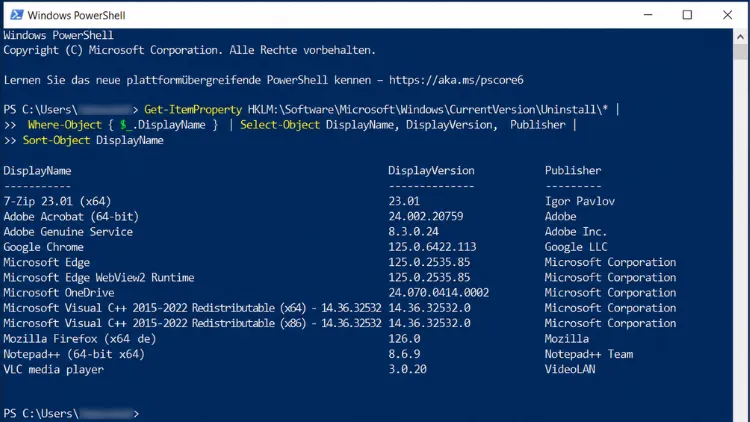This screenshot has height=422, width=750.
Task: Click the DisplayName column header
Action: pyautogui.click(x=37, y=171)
